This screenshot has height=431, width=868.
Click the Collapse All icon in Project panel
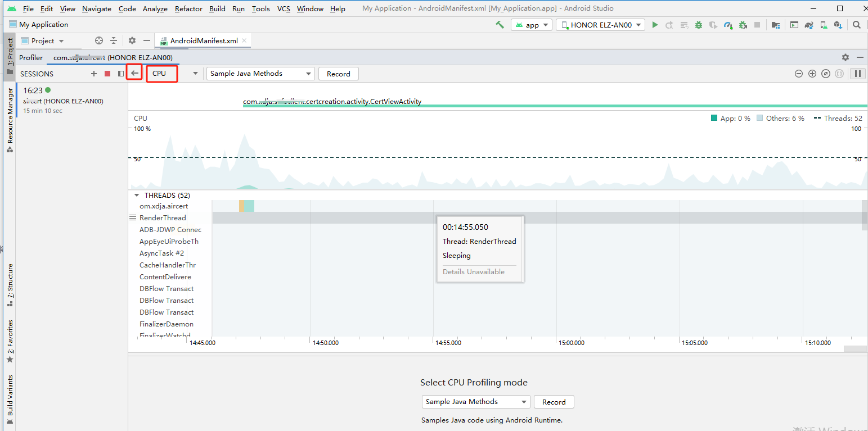[x=114, y=40]
